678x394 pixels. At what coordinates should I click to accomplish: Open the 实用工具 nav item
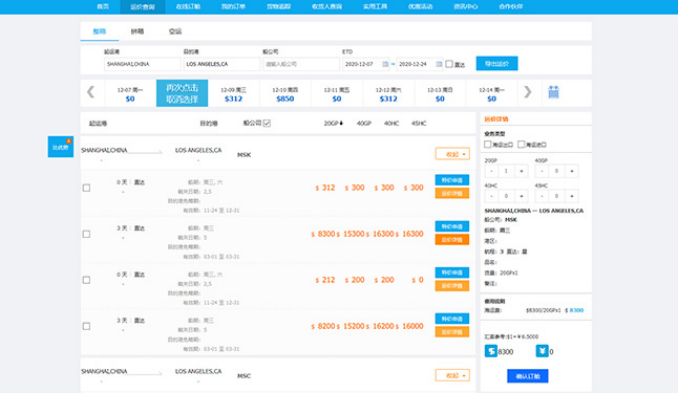375,6
